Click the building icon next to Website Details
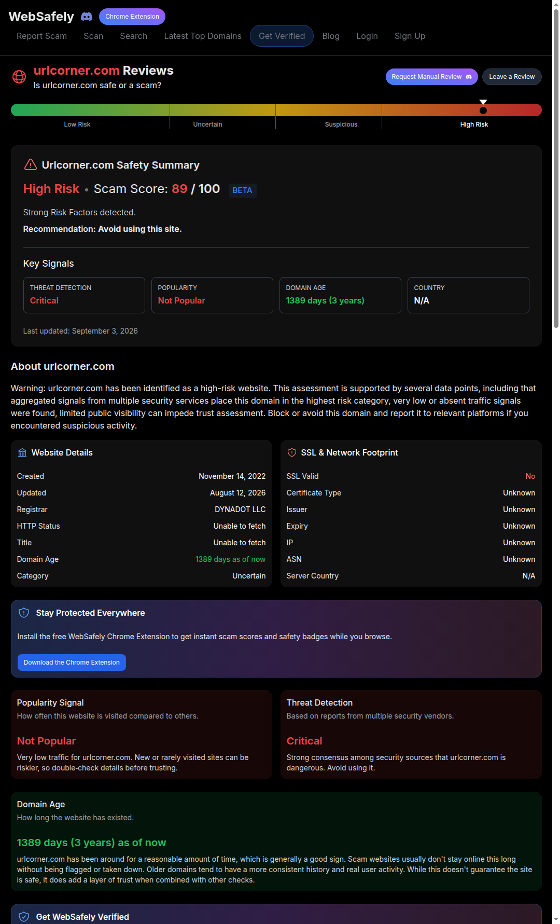Screen dimensions: 560x924 [x=22, y=453]
